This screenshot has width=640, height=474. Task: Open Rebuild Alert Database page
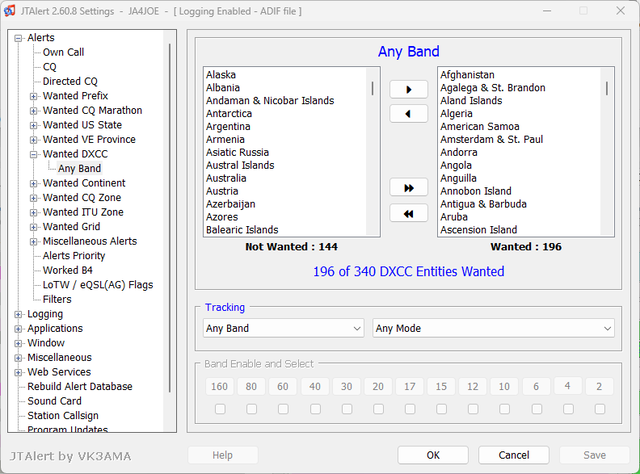(x=80, y=386)
